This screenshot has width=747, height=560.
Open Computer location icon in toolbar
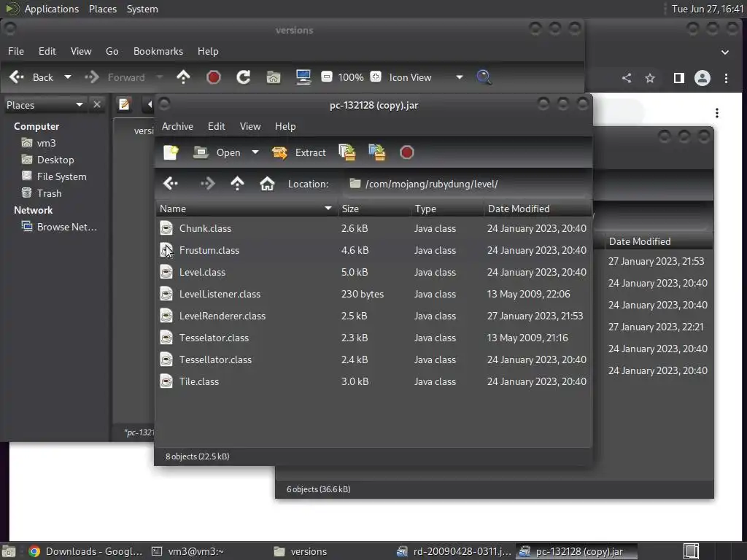(303, 77)
